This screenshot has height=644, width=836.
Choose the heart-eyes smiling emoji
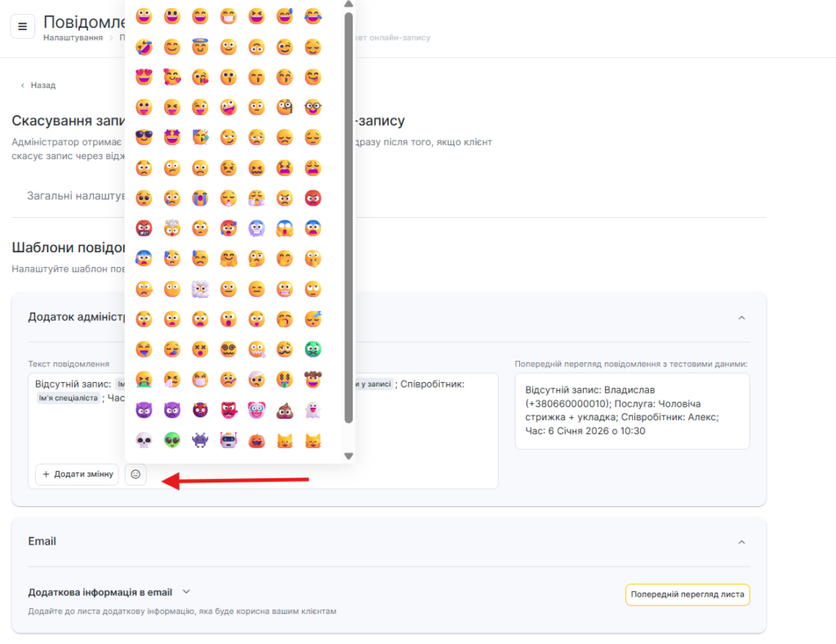pyautogui.click(x=144, y=77)
